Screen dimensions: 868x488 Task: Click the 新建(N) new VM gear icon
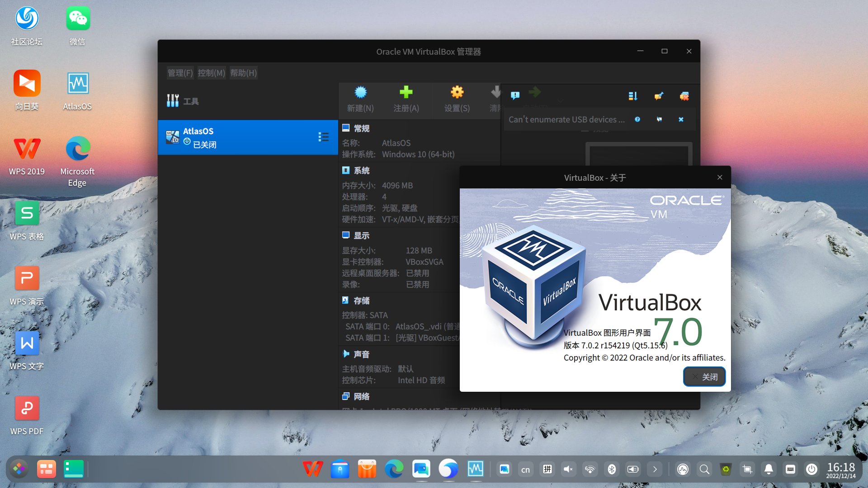click(360, 93)
